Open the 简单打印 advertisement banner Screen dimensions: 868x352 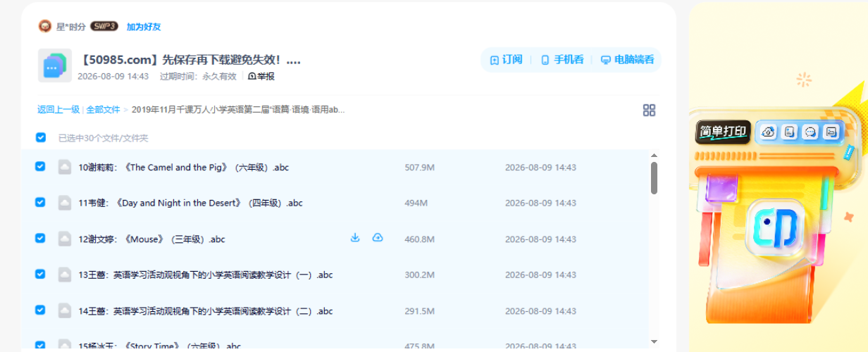[779, 176]
